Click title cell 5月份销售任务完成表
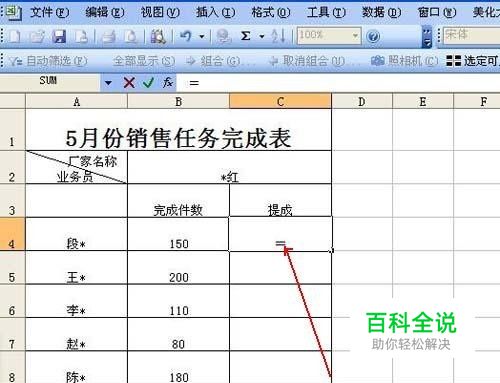This screenshot has width=500, height=383. point(178,130)
